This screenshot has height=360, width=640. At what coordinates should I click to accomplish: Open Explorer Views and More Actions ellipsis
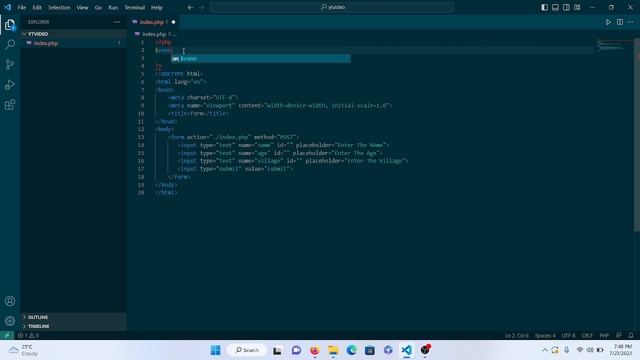click(x=117, y=22)
